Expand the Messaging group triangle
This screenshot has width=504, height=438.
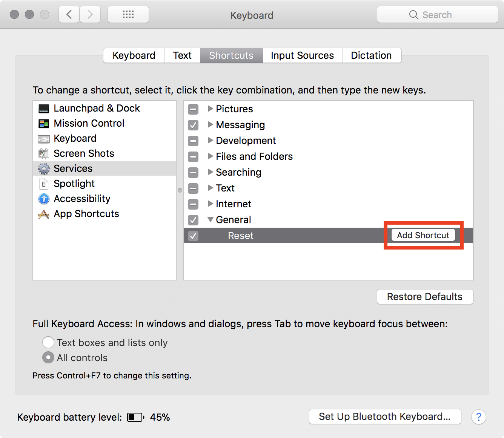point(211,124)
